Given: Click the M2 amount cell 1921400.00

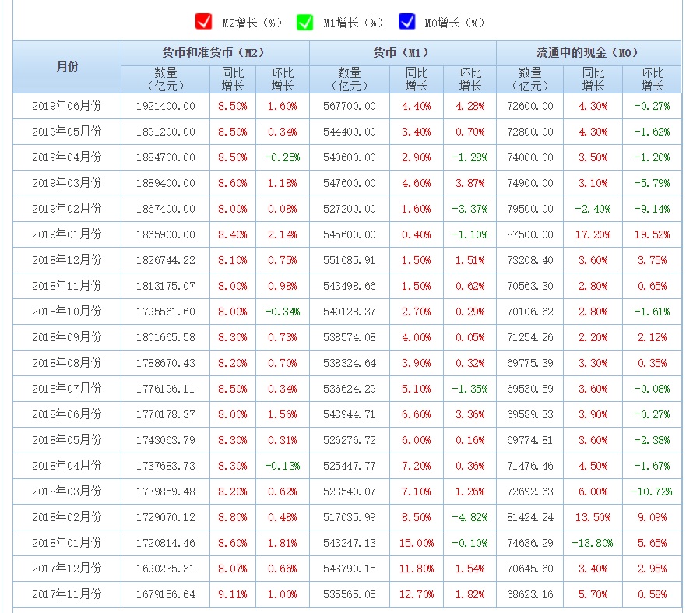Looking at the screenshot, I should coord(165,106).
